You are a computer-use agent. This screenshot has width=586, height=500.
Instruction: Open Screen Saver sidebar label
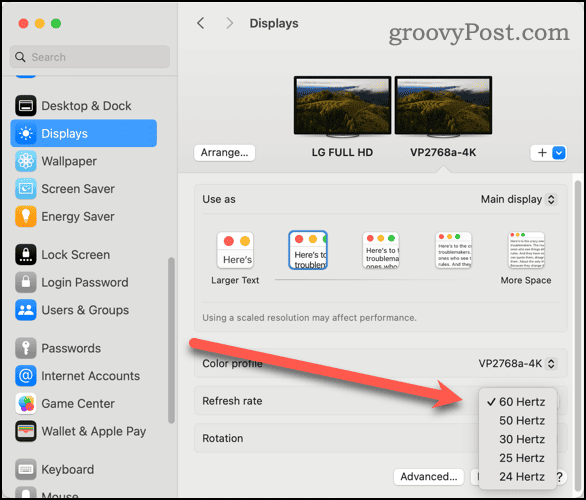click(x=78, y=189)
